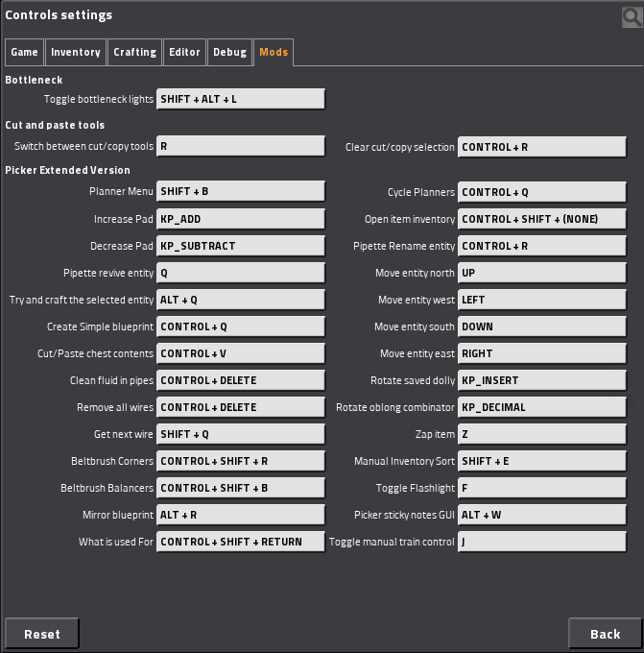This screenshot has width=644, height=653.
Task: Change Remove all wires keybinding
Action: [x=241, y=407]
